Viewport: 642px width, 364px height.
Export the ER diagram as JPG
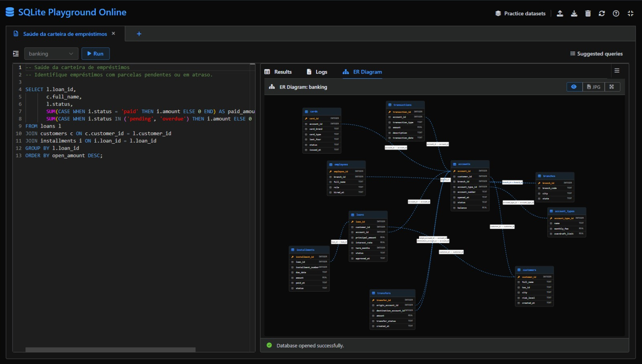593,87
